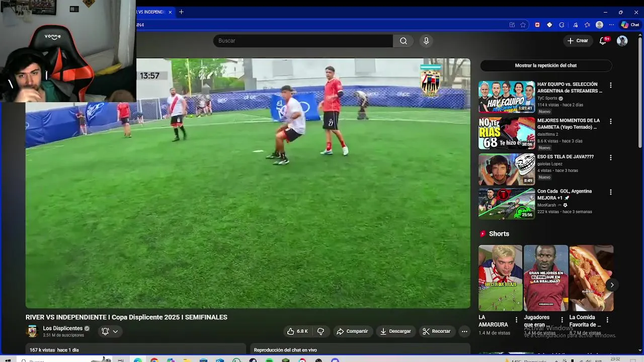644x362 pixels.
Task: Like the video with thumbs-up 6.8 K
Action: (297, 331)
